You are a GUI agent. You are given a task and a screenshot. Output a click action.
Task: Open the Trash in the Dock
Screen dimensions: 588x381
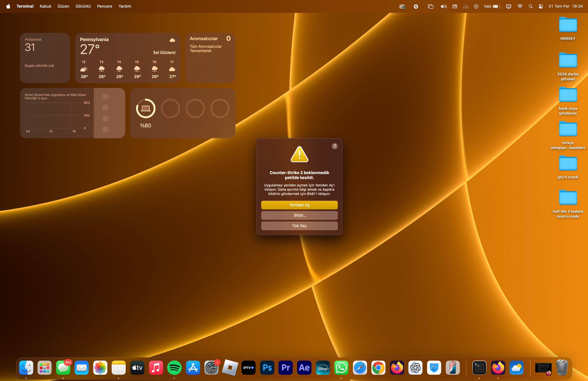click(562, 368)
